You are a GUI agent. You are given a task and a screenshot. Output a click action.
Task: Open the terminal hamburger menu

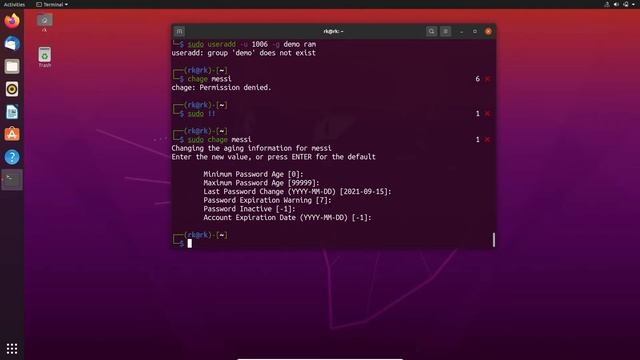(x=446, y=31)
